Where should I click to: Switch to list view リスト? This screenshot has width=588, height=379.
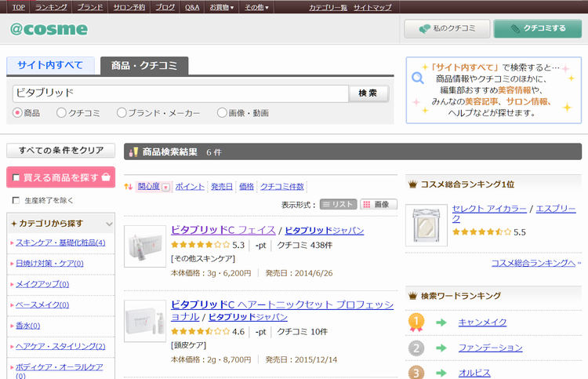pyautogui.click(x=338, y=205)
